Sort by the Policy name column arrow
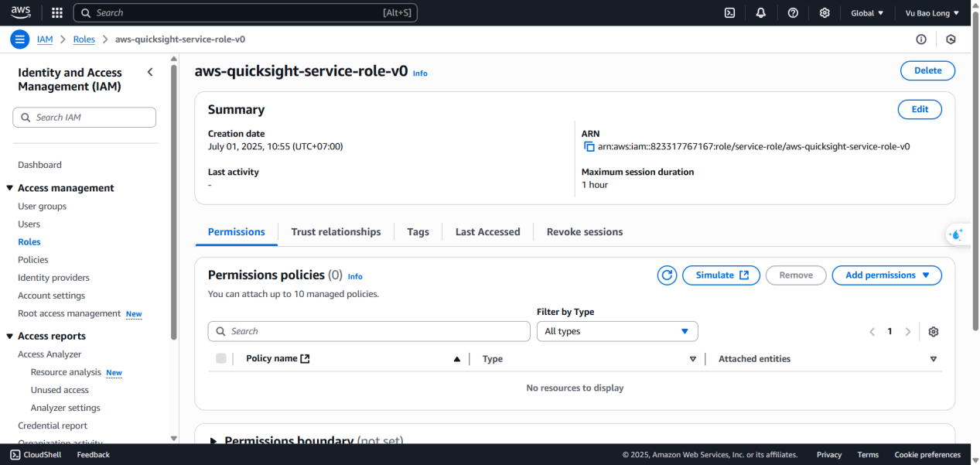The height and width of the screenshot is (465, 980). coord(457,359)
